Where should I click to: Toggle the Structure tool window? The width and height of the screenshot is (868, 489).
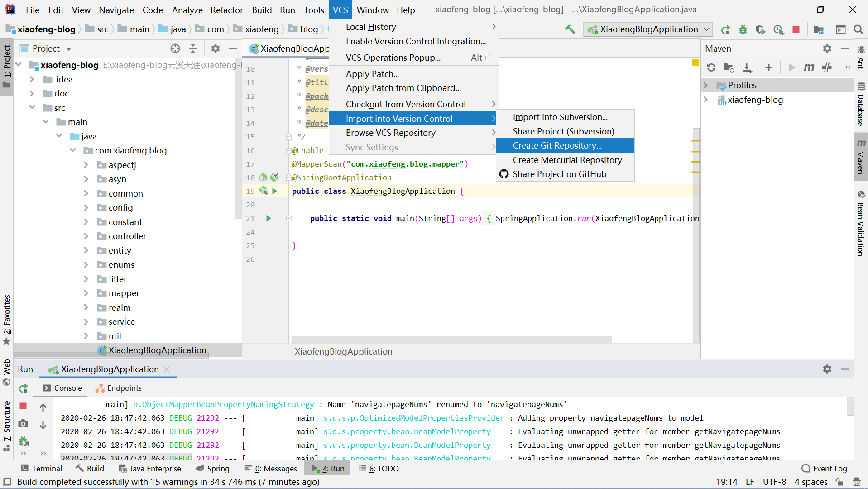pyautogui.click(x=7, y=426)
